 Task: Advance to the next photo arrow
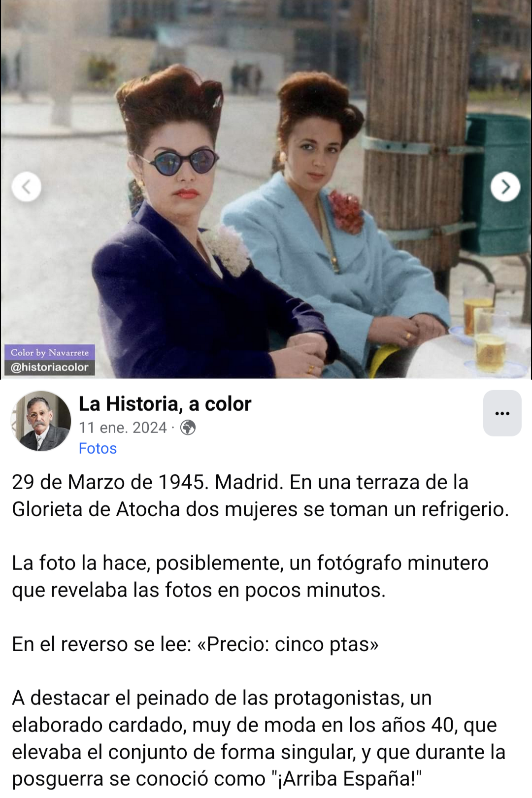tap(505, 187)
